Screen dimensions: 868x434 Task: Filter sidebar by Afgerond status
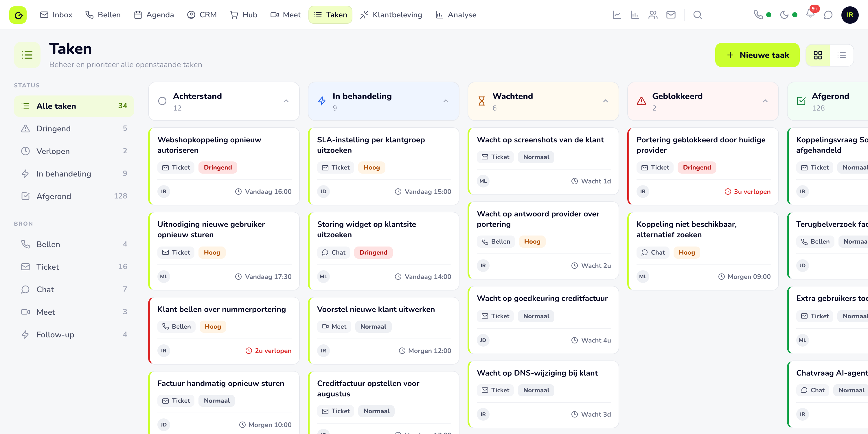74,196
